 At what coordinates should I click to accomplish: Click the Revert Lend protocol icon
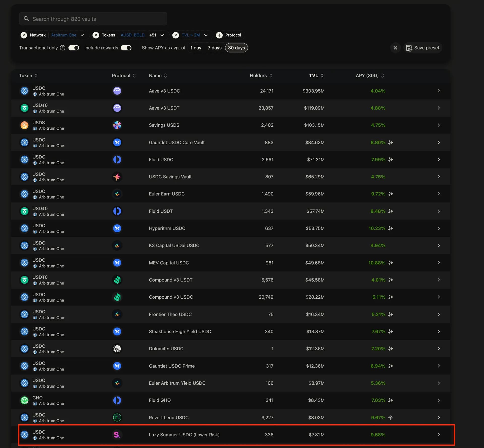click(117, 417)
